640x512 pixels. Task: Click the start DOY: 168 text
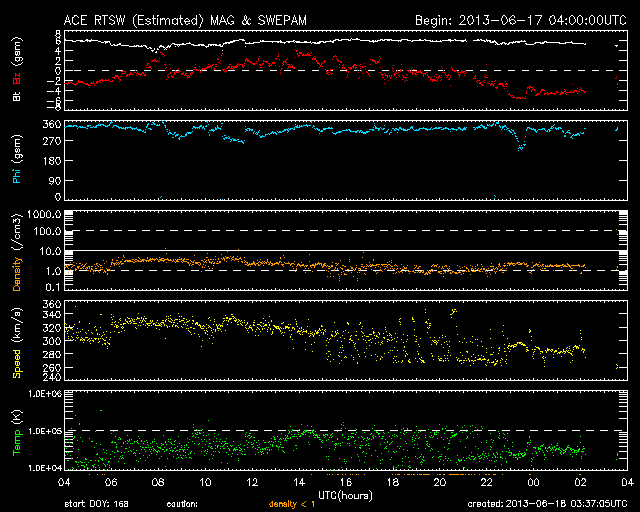(x=97, y=505)
